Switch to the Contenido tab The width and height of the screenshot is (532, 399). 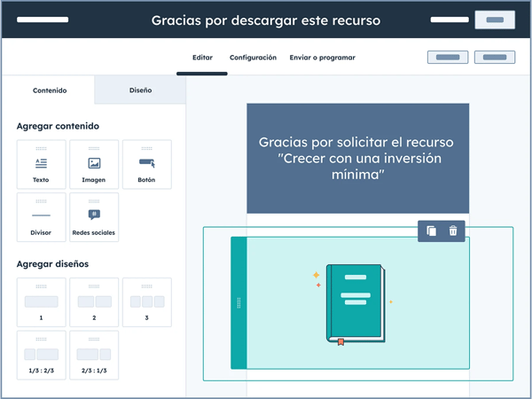(x=49, y=90)
